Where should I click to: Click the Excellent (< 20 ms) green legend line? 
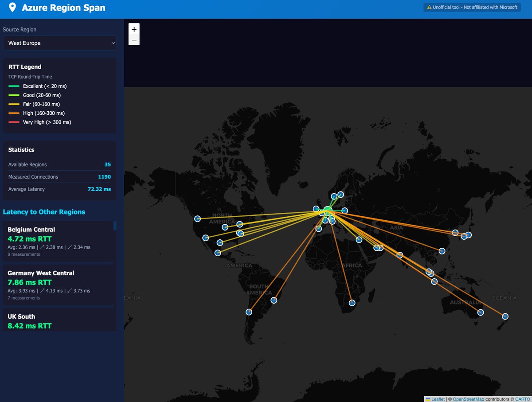[14, 86]
